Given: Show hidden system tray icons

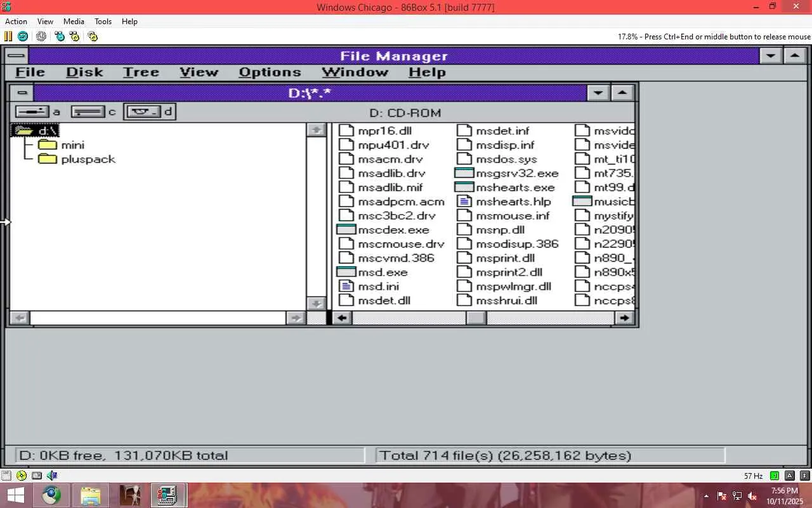Looking at the screenshot, I should coord(706,496).
